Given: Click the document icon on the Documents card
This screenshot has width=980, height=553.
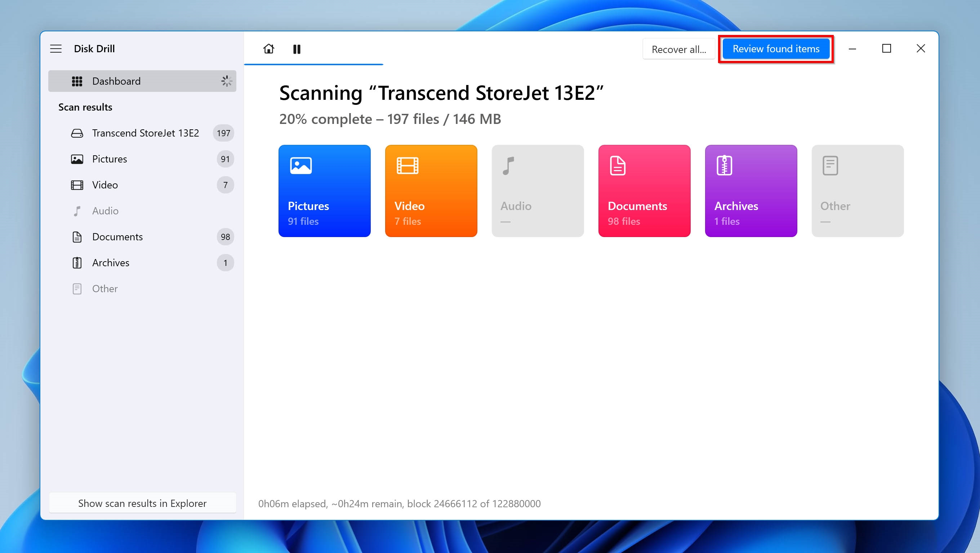Looking at the screenshot, I should pos(618,165).
